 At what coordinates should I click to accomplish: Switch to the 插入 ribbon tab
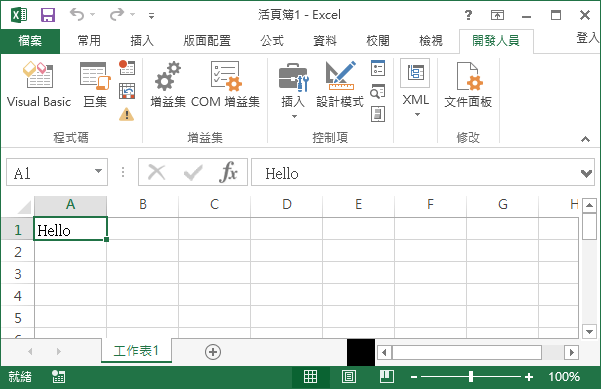click(x=142, y=40)
